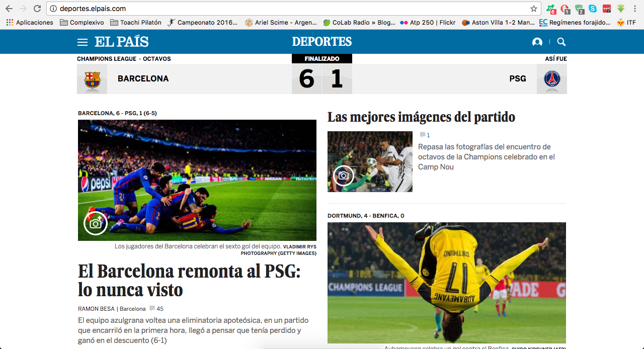Open the El País hamburger menu
644x349 pixels.
click(83, 42)
